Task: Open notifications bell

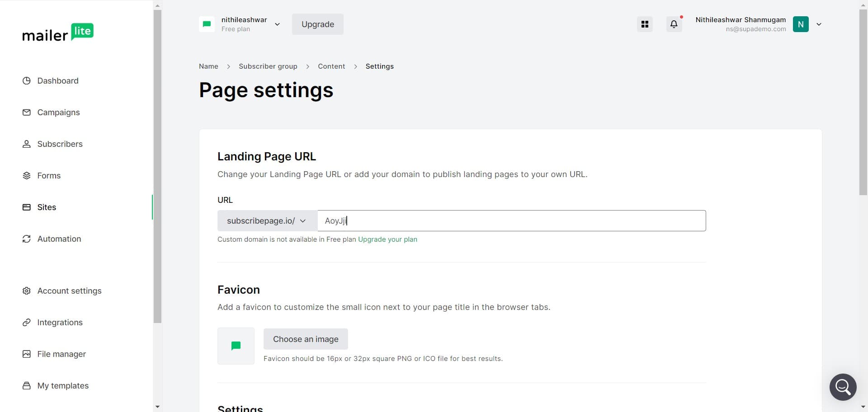Action: (x=674, y=24)
